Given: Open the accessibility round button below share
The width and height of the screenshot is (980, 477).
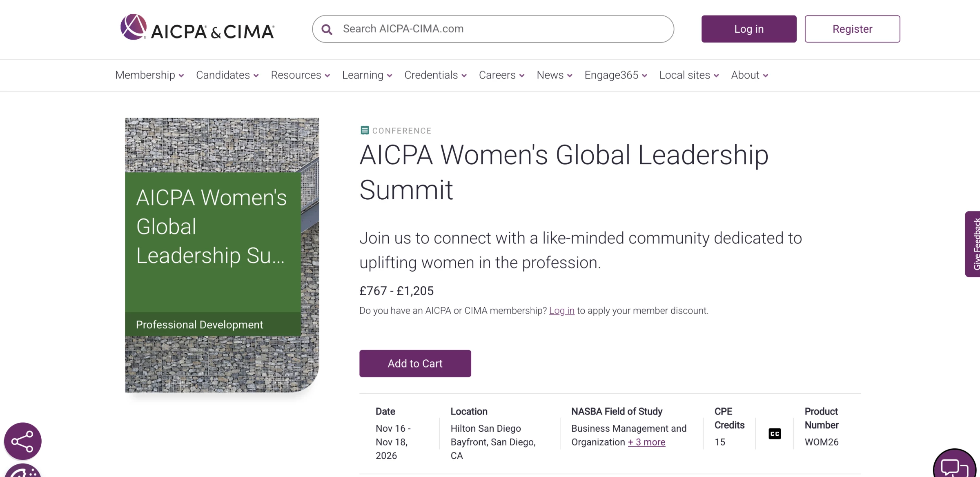Looking at the screenshot, I should pyautogui.click(x=23, y=470).
